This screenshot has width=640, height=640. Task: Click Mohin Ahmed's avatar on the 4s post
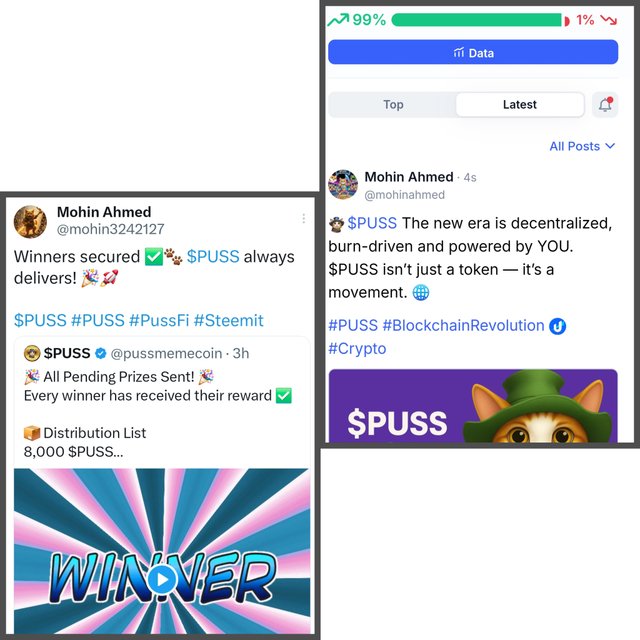click(x=343, y=184)
